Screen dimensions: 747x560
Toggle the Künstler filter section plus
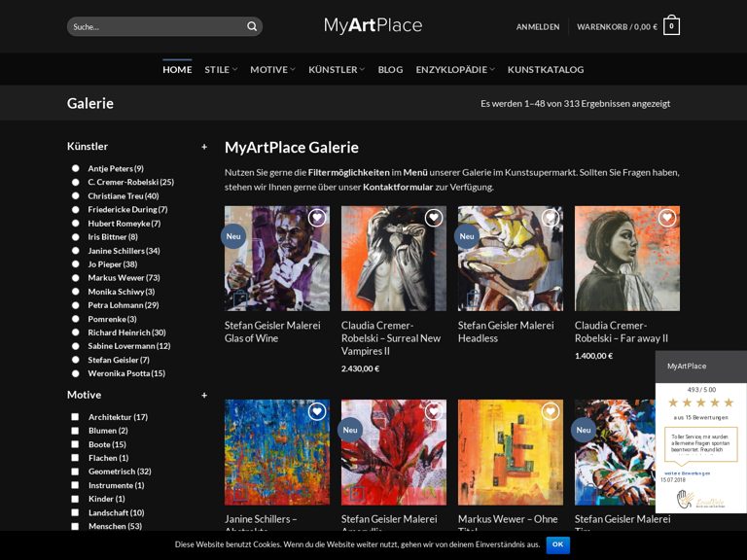point(204,147)
